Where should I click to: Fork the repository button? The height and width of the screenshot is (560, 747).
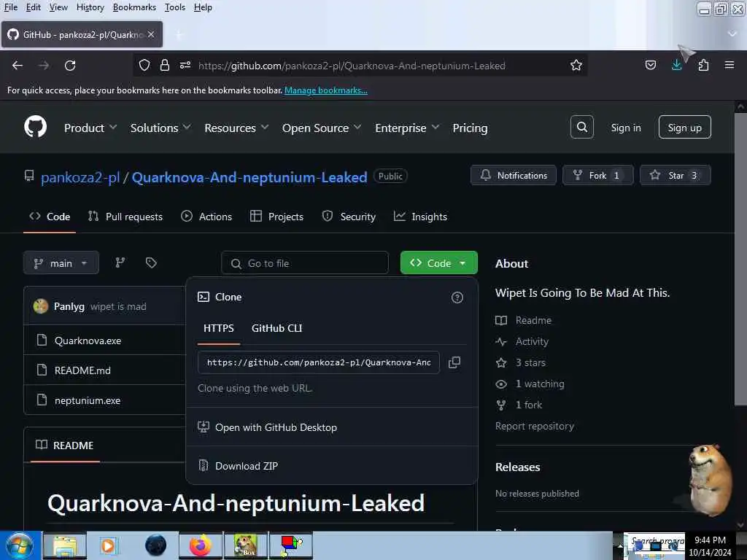(x=598, y=175)
